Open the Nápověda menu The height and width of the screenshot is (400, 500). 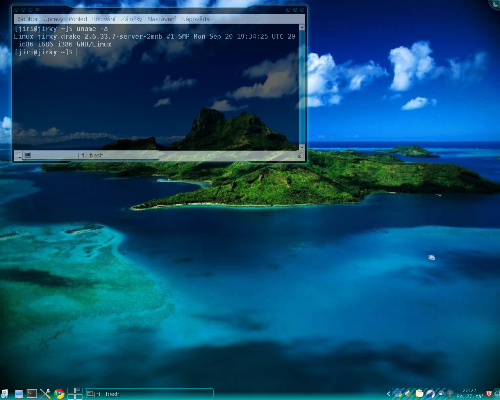(195, 19)
